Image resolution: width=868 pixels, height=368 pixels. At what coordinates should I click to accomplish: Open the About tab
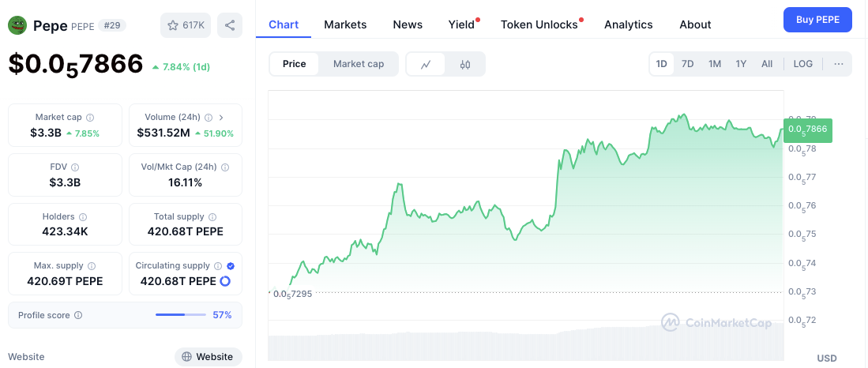(695, 25)
